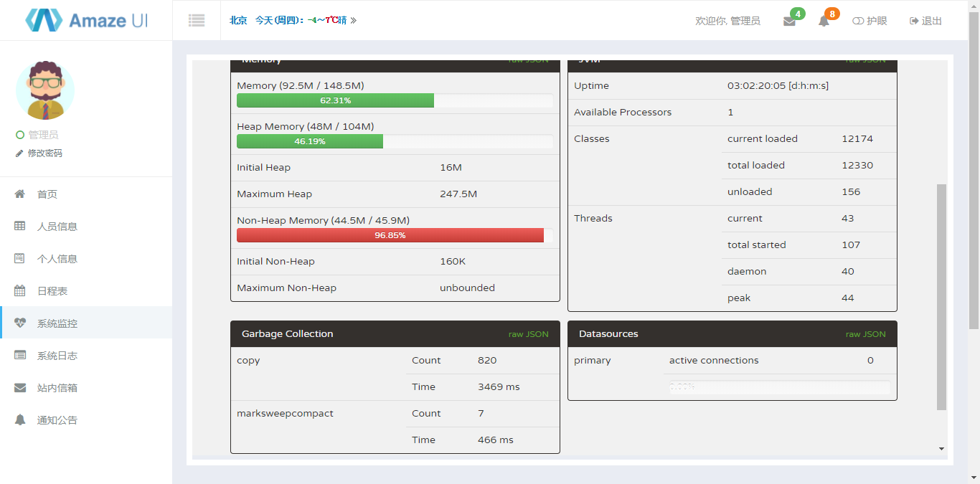Click the calendar icon for 日程表

click(x=20, y=291)
